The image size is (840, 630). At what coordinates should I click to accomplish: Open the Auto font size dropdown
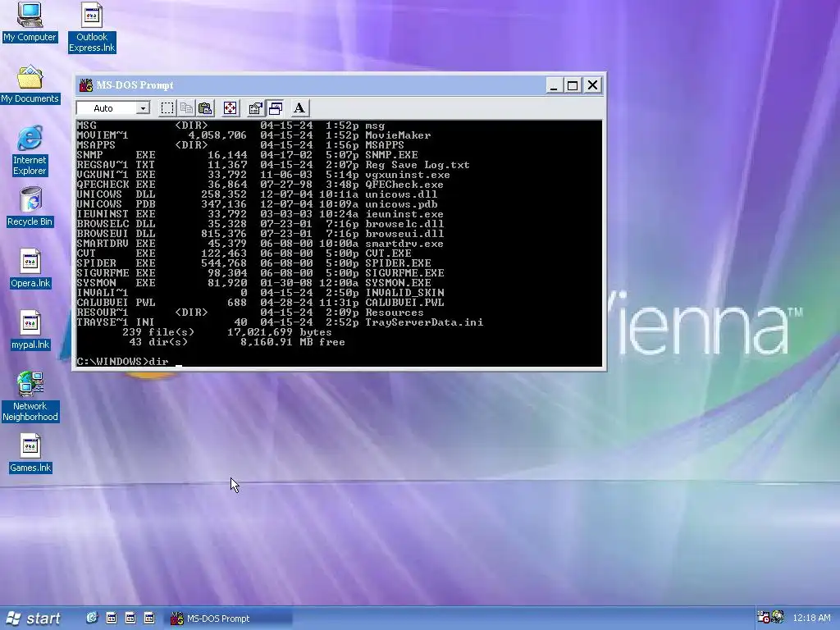pyautogui.click(x=143, y=108)
